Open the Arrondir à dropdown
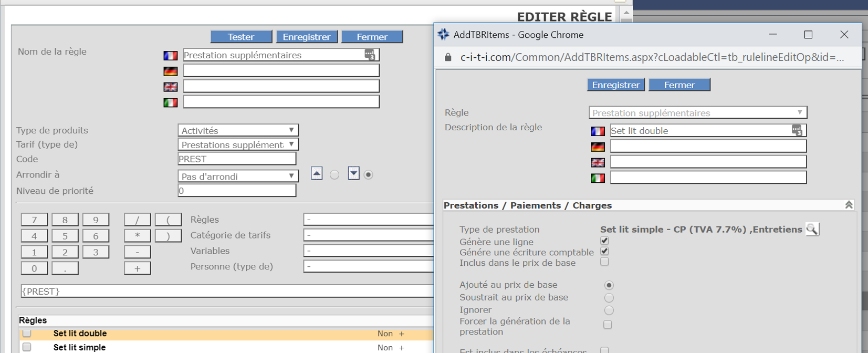Image resolution: width=868 pixels, height=353 pixels. pyautogui.click(x=238, y=176)
